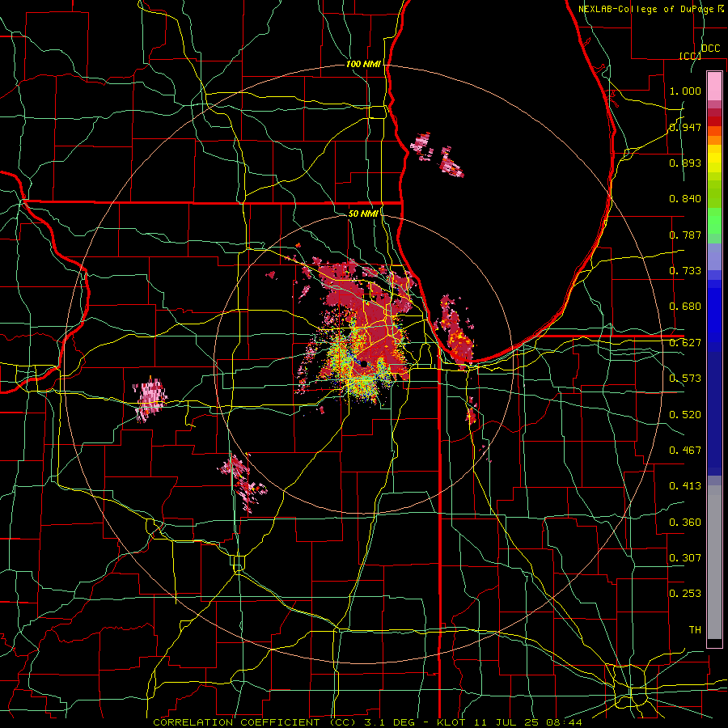Screen dimensions: 728x728
Task: Click the 100 NMI range ring label
Action: click(x=363, y=64)
